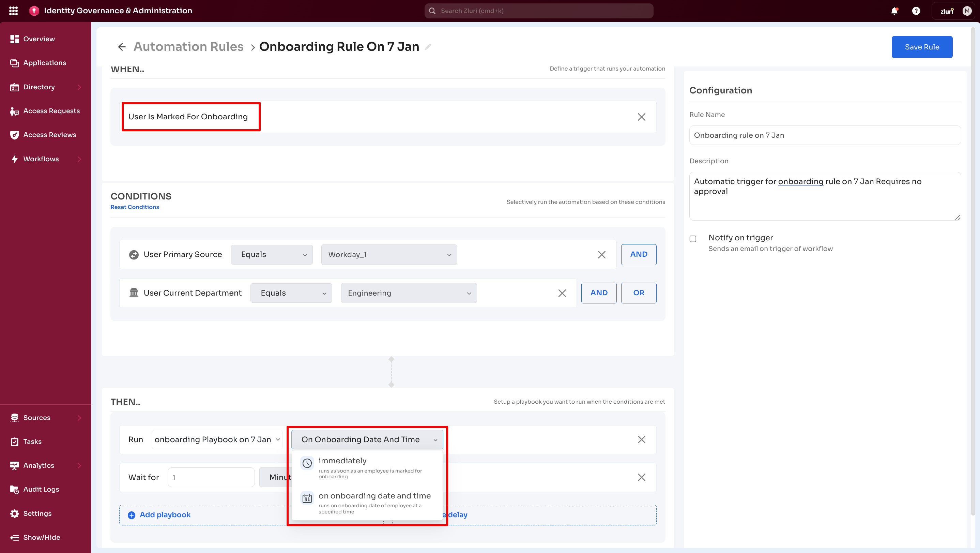The width and height of the screenshot is (980, 553).
Task: Open Audit Logs from the sidebar
Action: pyautogui.click(x=41, y=489)
